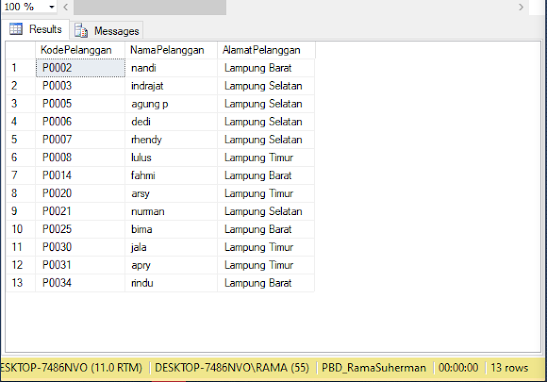Click the name cell nurman
The height and width of the screenshot is (382, 547).
click(171, 211)
